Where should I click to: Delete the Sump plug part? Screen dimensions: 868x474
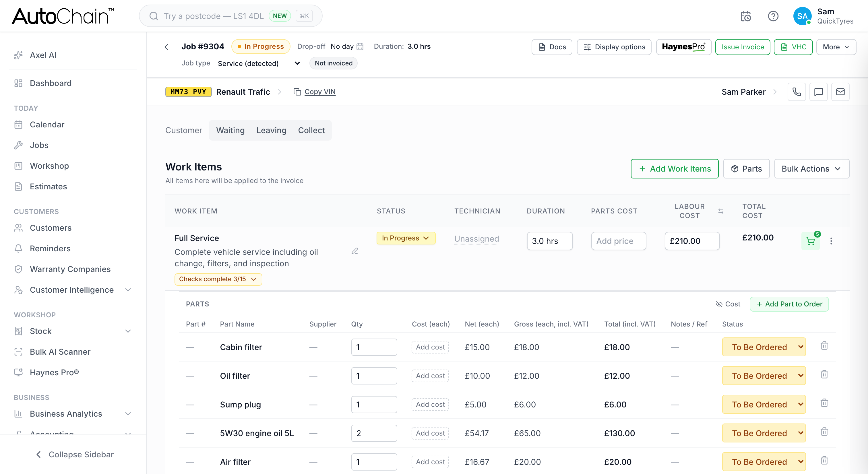tap(824, 403)
